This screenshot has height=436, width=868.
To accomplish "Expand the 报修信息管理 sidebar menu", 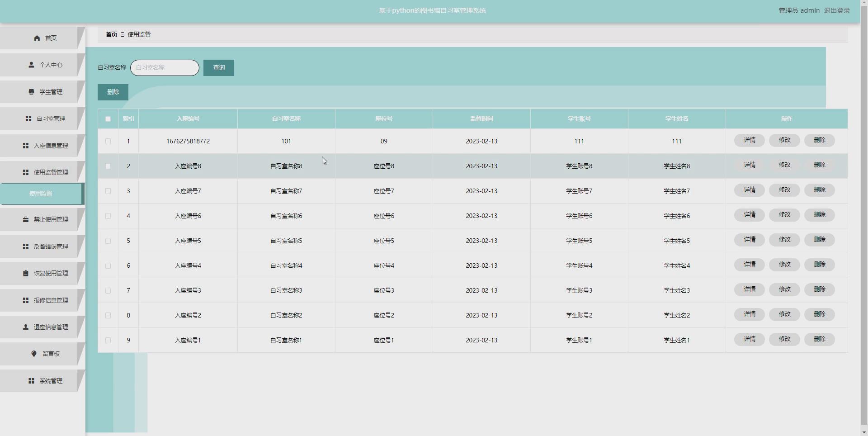I will [x=42, y=300].
